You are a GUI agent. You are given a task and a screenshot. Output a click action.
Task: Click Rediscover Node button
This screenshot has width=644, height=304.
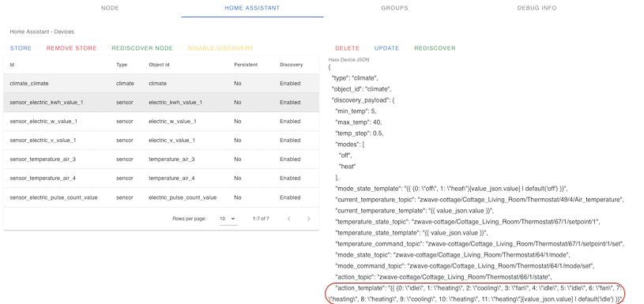(x=142, y=48)
